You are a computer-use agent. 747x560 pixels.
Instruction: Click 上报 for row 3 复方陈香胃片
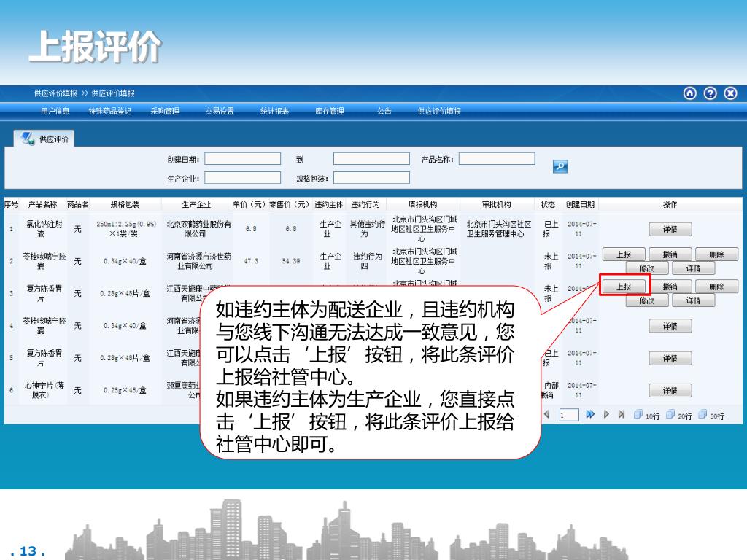coord(624,287)
